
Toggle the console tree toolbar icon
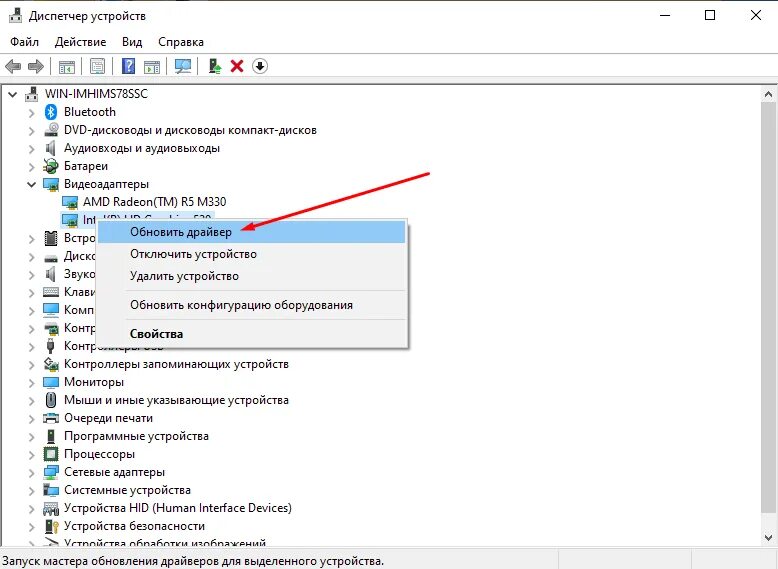66,66
